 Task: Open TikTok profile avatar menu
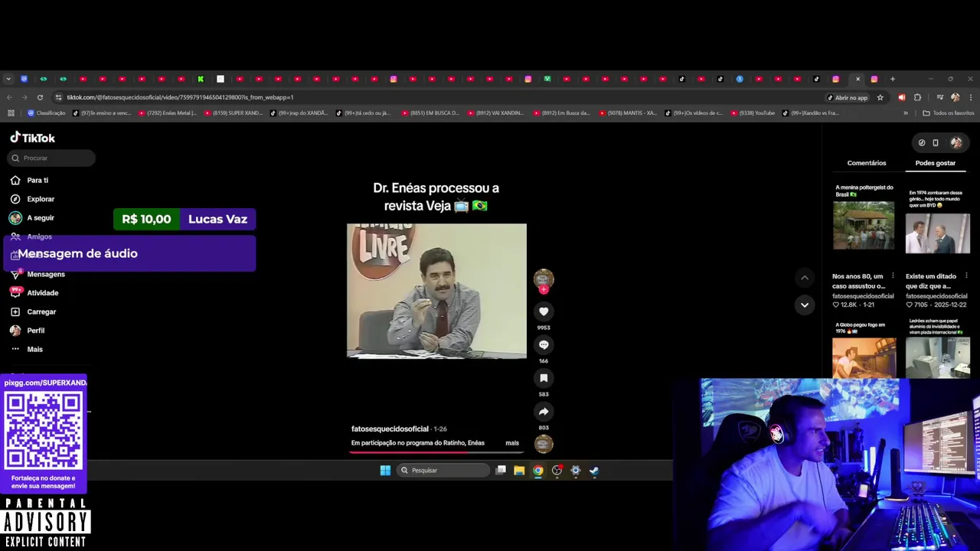point(956,142)
